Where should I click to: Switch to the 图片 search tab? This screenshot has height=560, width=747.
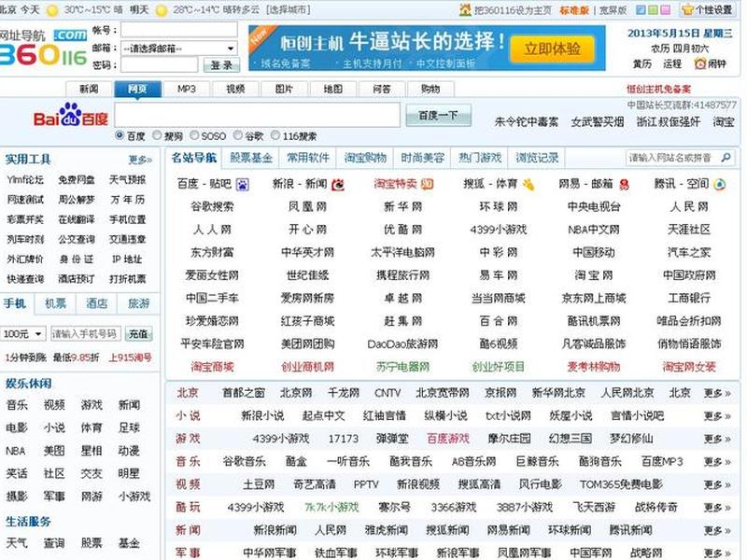pyautogui.click(x=284, y=89)
